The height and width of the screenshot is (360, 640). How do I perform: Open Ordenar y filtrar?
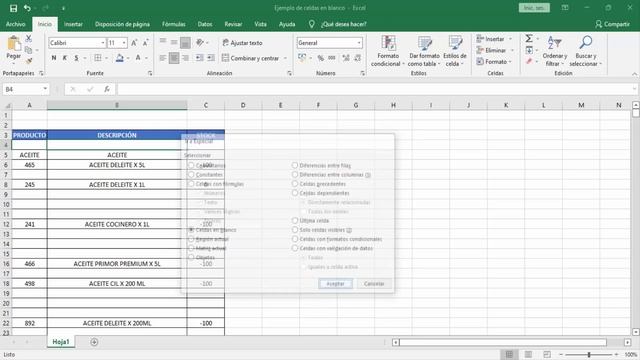tap(555, 51)
